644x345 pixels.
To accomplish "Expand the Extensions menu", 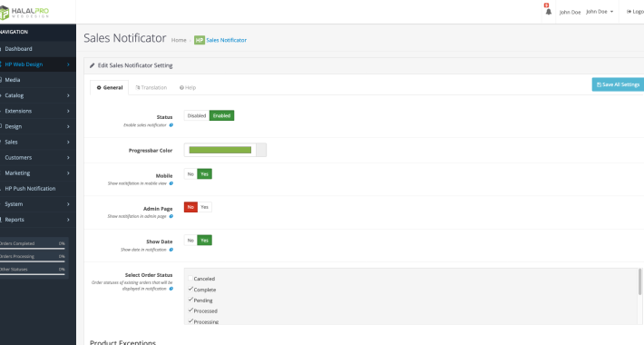I will (38, 111).
